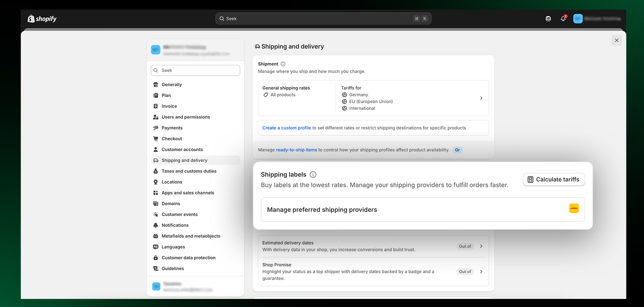Image resolution: width=644 pixels, height=307 pixels.
Task: Click Create a custom profile link
Action: (x=286, y=128)
